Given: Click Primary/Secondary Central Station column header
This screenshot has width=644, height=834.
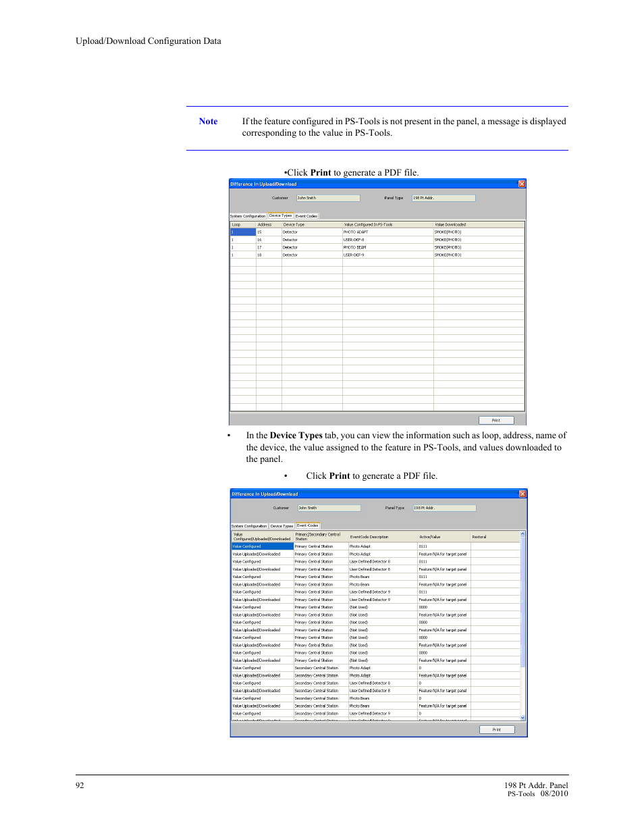Looking at the screenshot, I should (321, 537).
